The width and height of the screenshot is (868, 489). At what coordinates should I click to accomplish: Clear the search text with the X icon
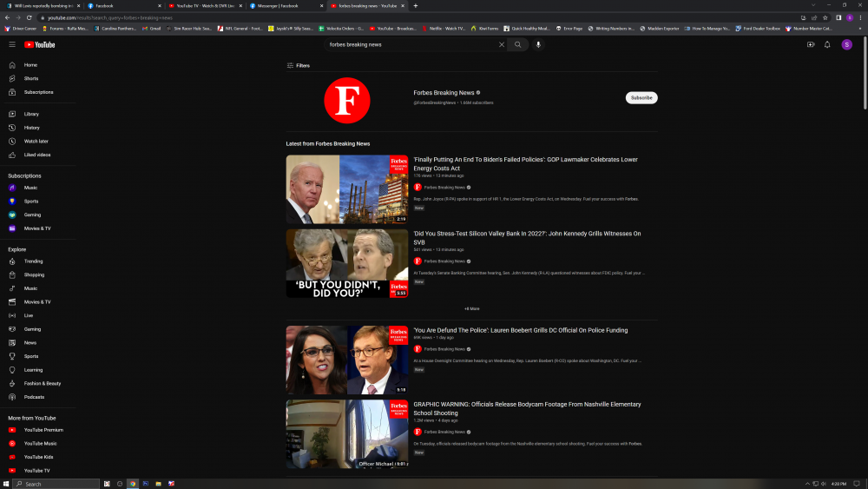click(501, 44)
